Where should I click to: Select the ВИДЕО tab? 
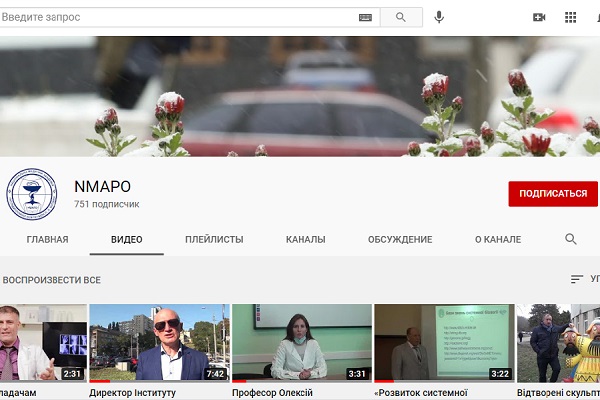(x=127, y=240)
